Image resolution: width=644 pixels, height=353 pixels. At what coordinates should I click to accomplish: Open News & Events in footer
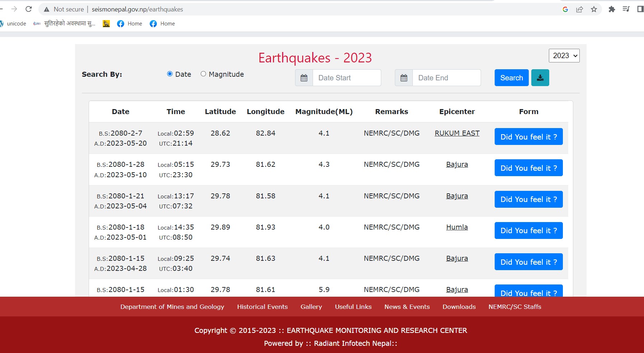click(x=407, y=307)
